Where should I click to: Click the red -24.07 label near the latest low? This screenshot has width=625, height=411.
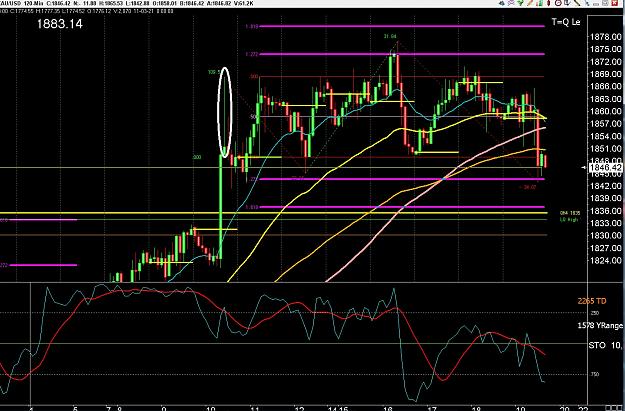click(528, 187)
